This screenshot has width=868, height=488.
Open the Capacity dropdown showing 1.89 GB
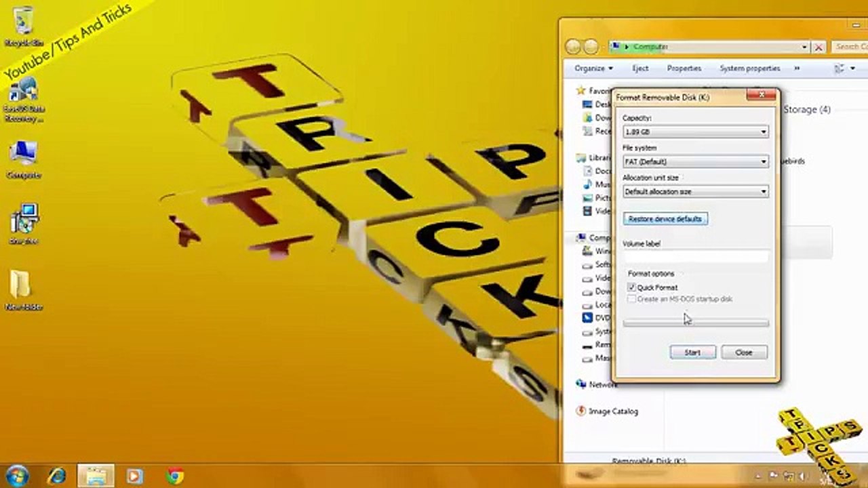[x=696, y=131]
